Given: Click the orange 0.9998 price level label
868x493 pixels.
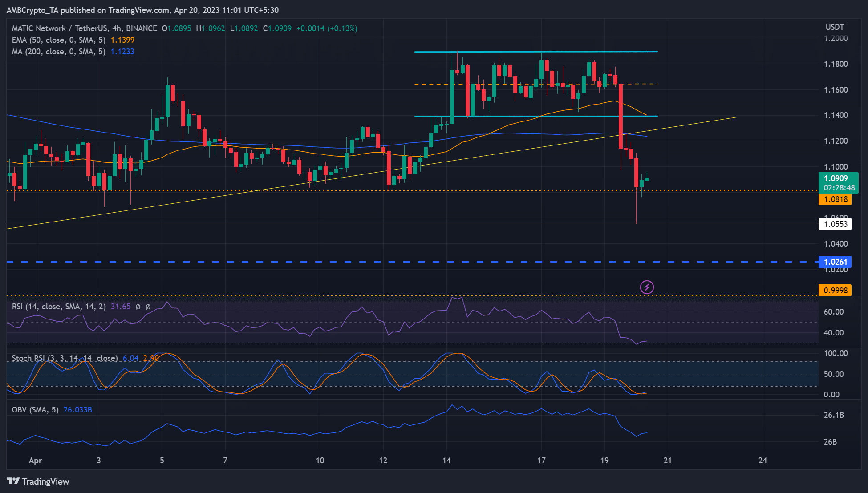Looking at the screenshot, I should [x=835, y=291].
